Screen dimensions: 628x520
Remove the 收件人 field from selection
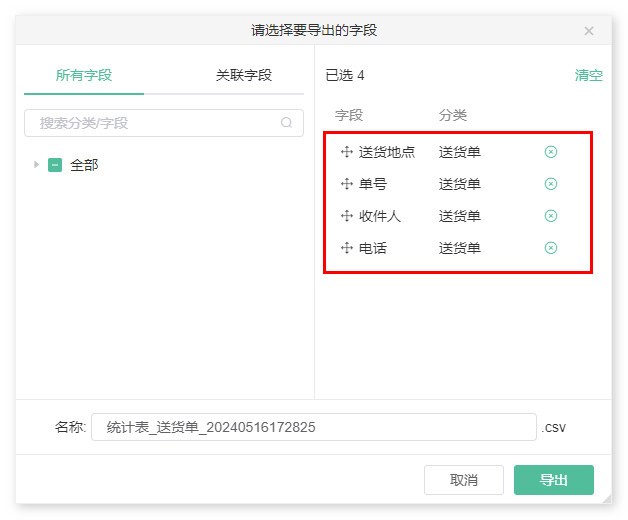[x=551, y=216]
